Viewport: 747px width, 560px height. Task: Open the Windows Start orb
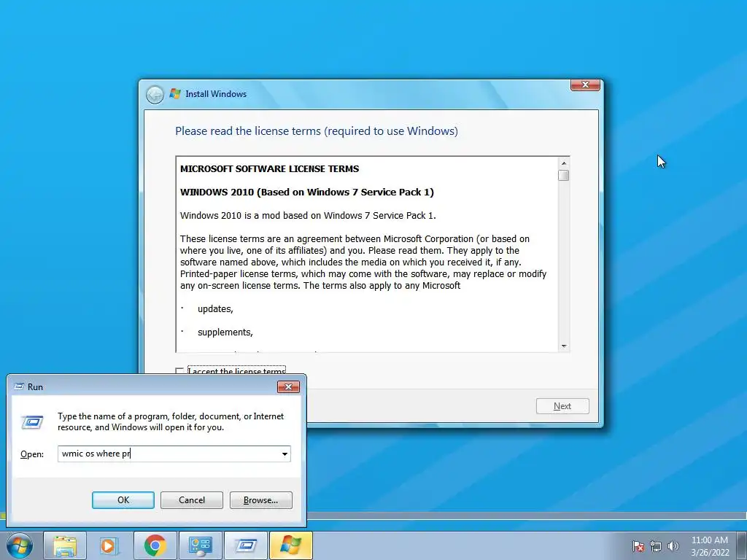pos(20,545)
